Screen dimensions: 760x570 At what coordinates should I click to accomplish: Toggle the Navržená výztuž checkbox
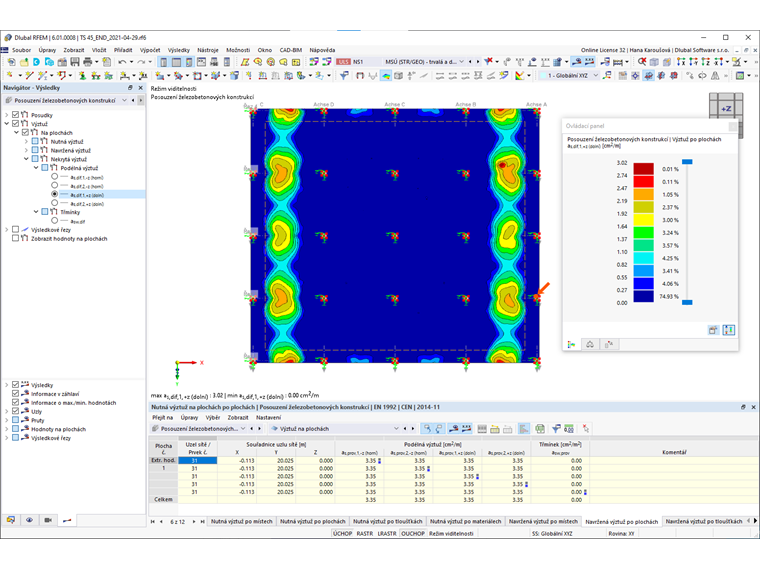coord(35,150)
